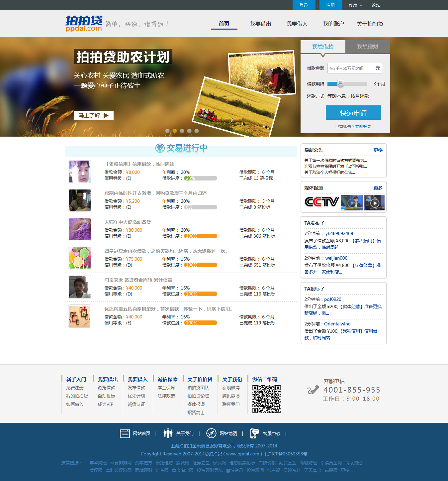Screen dimensions: 448x481
Task: Open the 我要借出 navigation menu item
Action: point(260,24)
